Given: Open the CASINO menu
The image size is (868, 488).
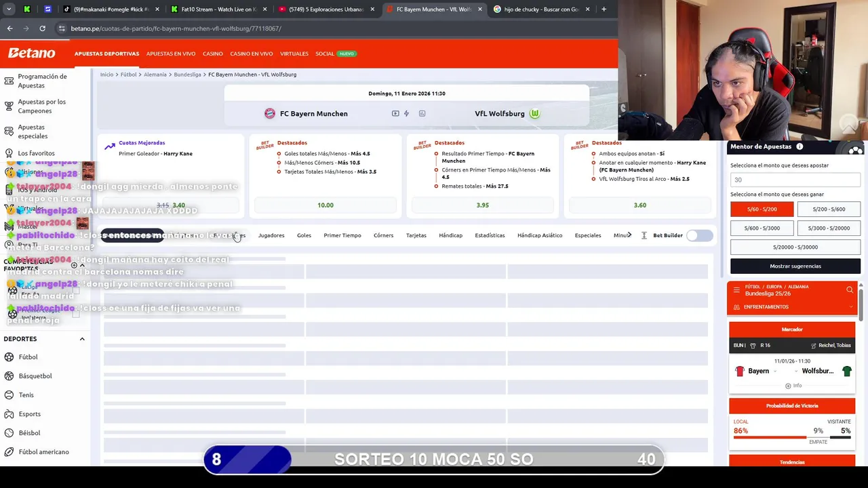Looking at the screenshot, I should tap(212, 54).
